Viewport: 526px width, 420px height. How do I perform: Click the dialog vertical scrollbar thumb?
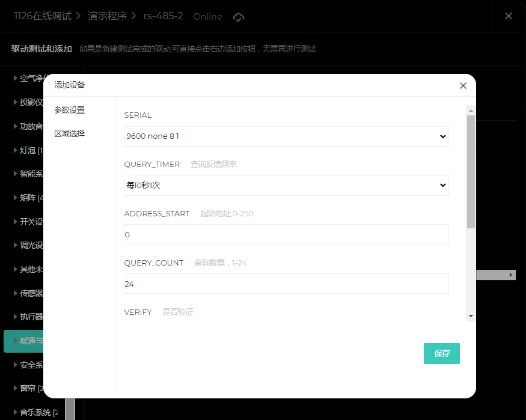tap(471, 172)
